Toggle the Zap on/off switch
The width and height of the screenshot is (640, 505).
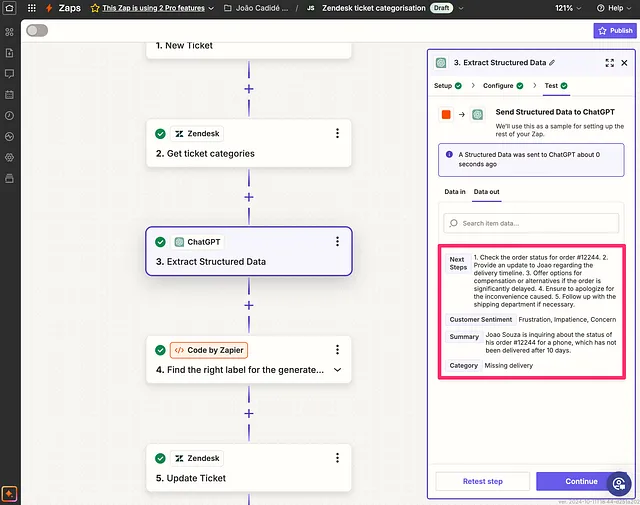click(37, 31)
